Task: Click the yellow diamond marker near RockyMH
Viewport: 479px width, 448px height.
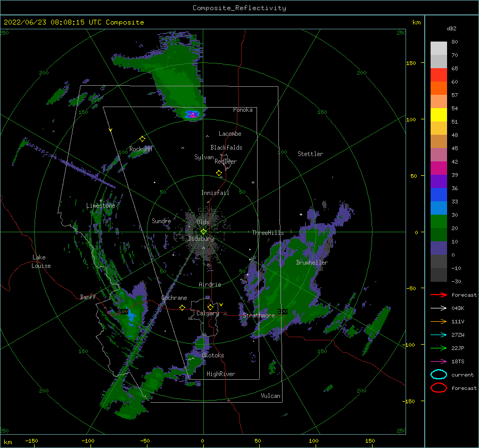Action: click(x=142, y=139)
